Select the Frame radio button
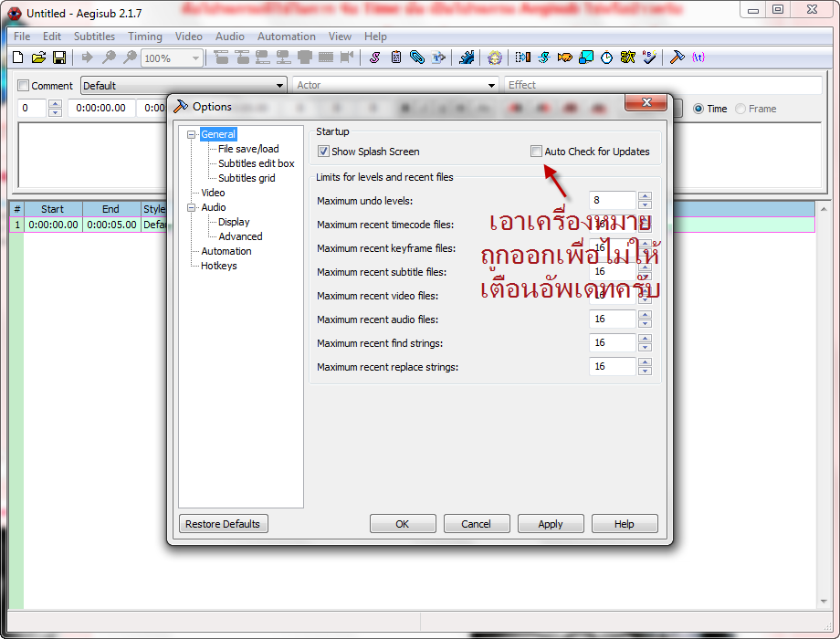Viewport: 840px width, 639px height. (x=740, y=109)
